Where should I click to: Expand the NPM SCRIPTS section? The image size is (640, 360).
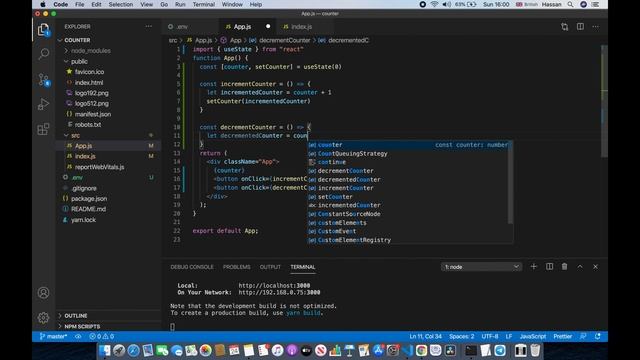[x=82, y=327]
